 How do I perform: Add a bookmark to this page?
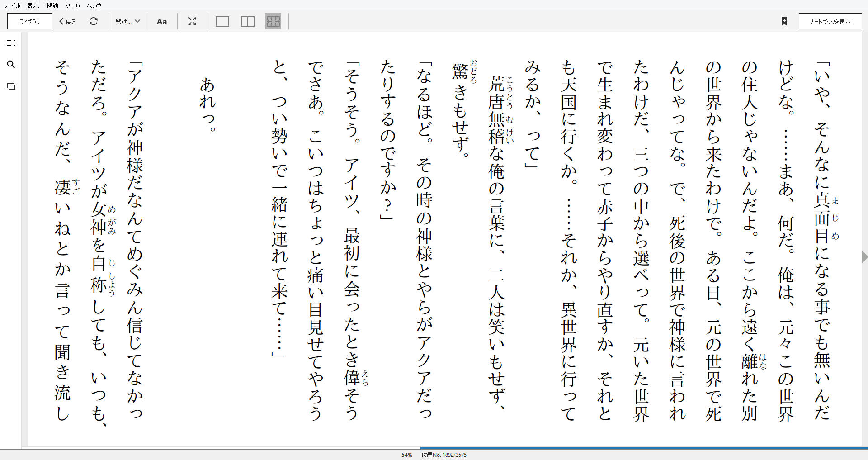784,21
